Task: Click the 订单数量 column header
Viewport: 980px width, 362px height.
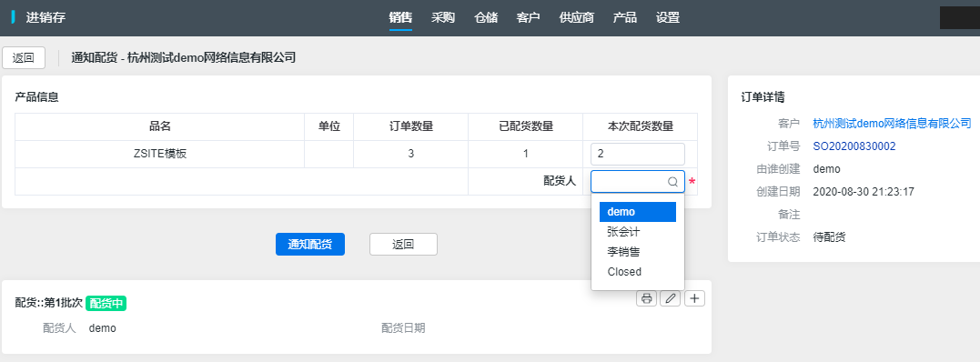Action: pyautogui.click(x=410, y=126)
